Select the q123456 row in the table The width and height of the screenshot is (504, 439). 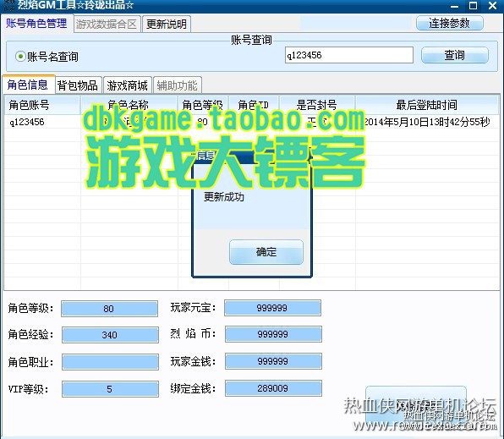(x=251, y=122)
